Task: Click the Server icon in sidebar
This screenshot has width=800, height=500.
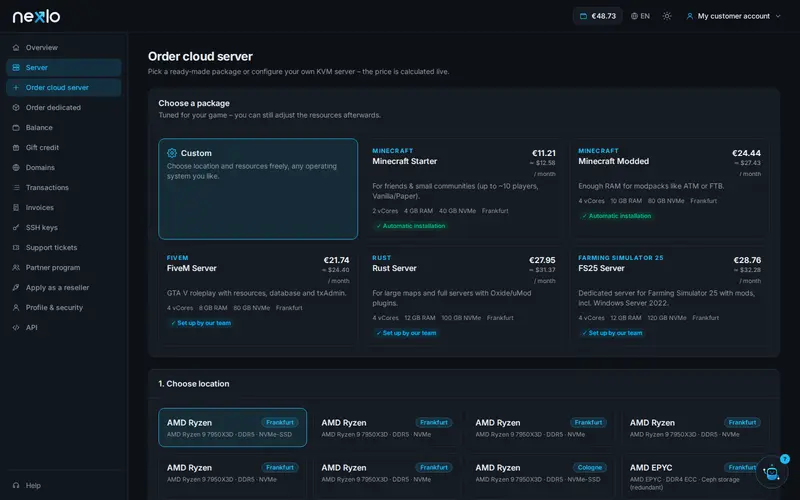Action: (x=16, y=67)
